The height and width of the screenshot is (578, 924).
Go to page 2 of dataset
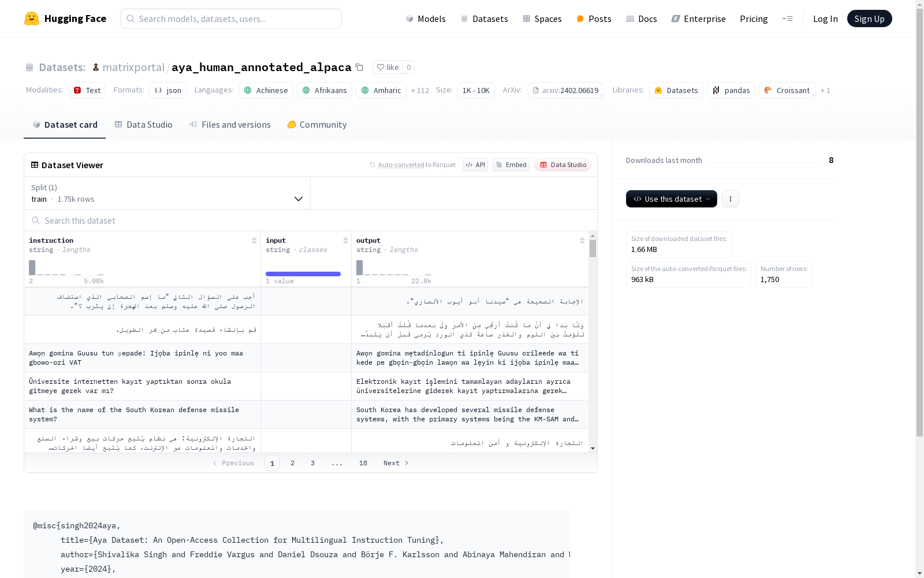click(293, 463)
